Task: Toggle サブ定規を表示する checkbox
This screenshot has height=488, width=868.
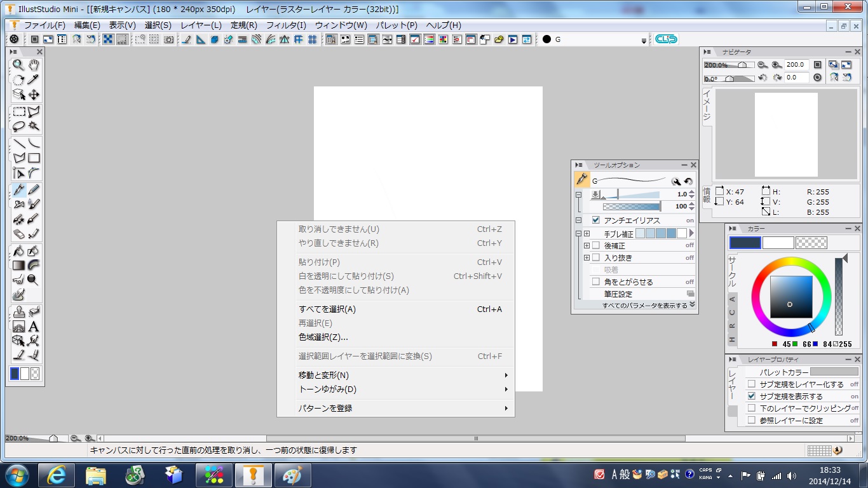Action: point(752,396)
